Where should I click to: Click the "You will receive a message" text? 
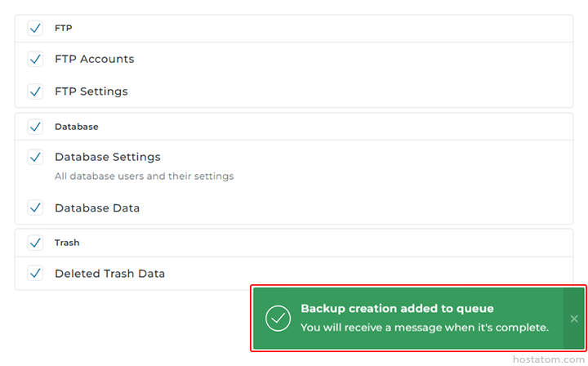tap(424, 327)
